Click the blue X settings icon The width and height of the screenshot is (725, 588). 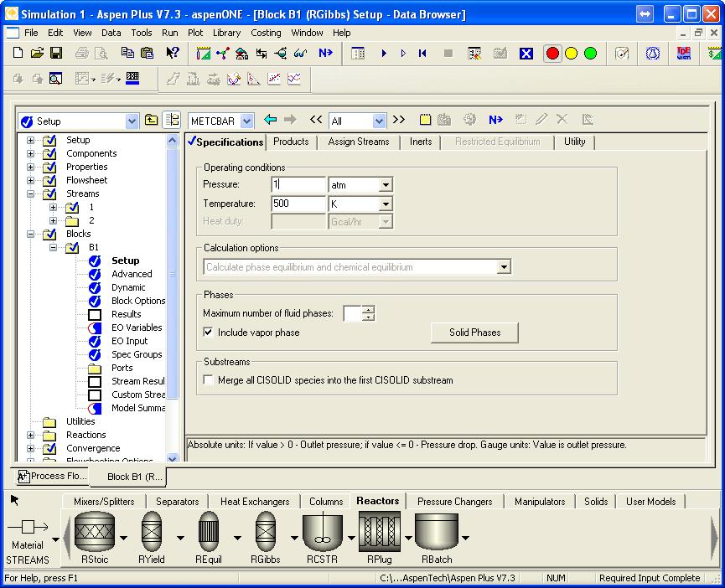526,54
